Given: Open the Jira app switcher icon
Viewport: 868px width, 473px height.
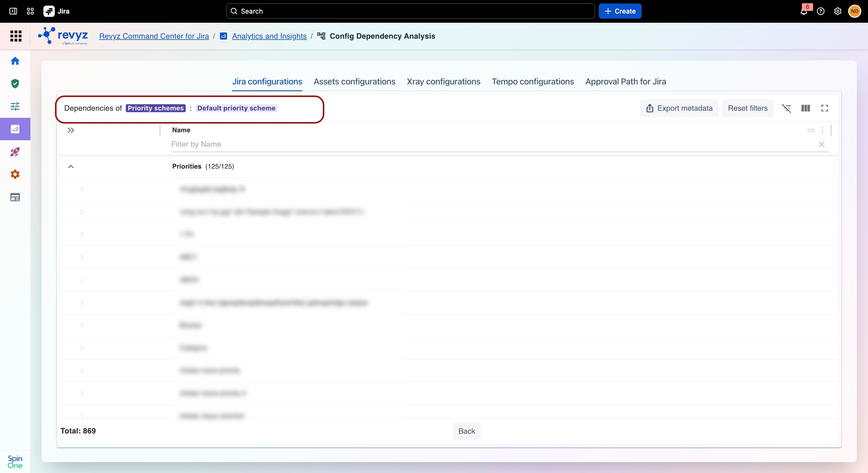Looking at the screenshot, I should coord(30,11).
